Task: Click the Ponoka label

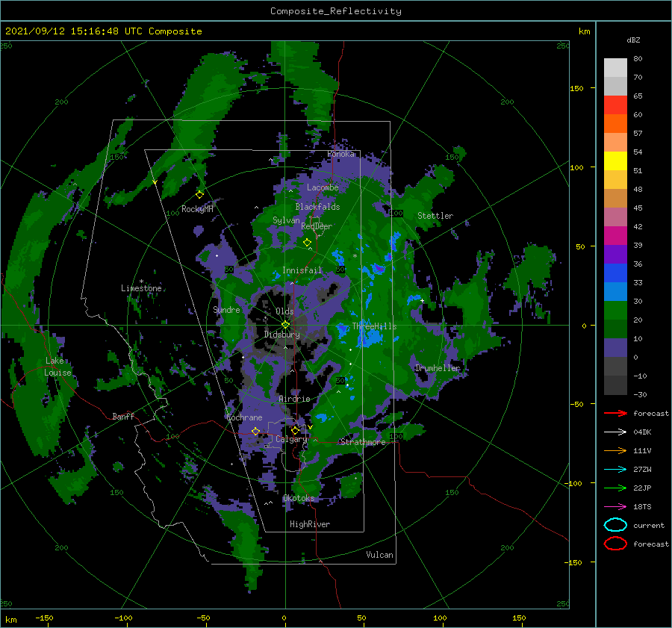Action: [x=340, y=154]
